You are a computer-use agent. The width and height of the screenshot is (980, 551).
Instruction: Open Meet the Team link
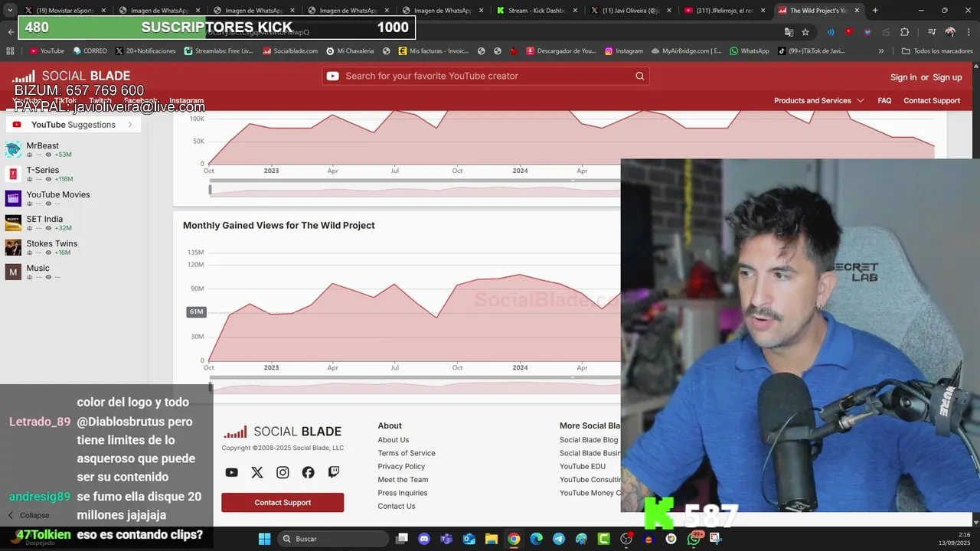403,480
